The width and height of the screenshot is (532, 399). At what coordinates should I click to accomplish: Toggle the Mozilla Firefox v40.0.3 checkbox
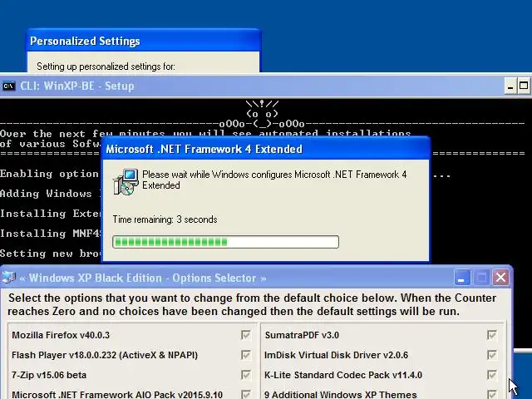246,335
